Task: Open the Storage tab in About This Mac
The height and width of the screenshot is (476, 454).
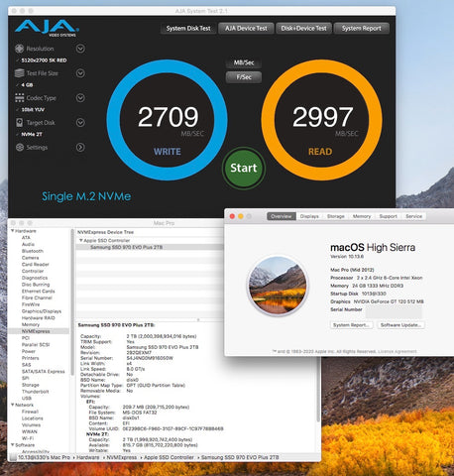Action: coord(336,216)
